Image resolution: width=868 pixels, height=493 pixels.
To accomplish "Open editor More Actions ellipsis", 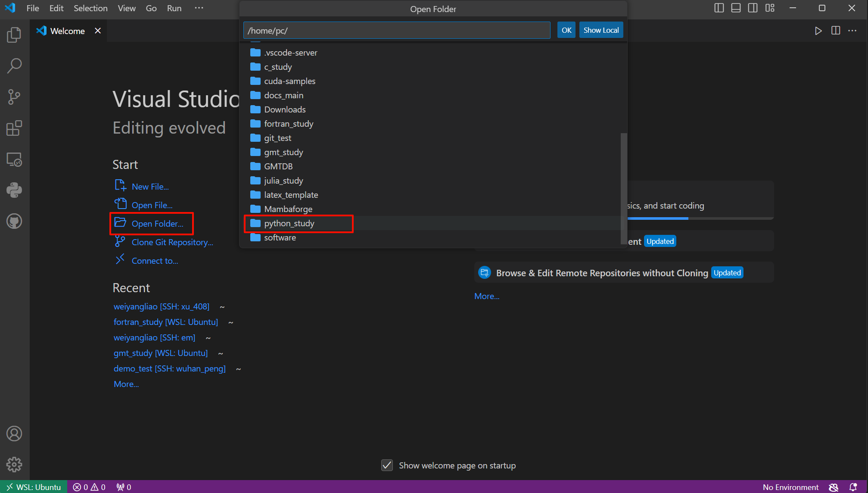I will 852,31.
